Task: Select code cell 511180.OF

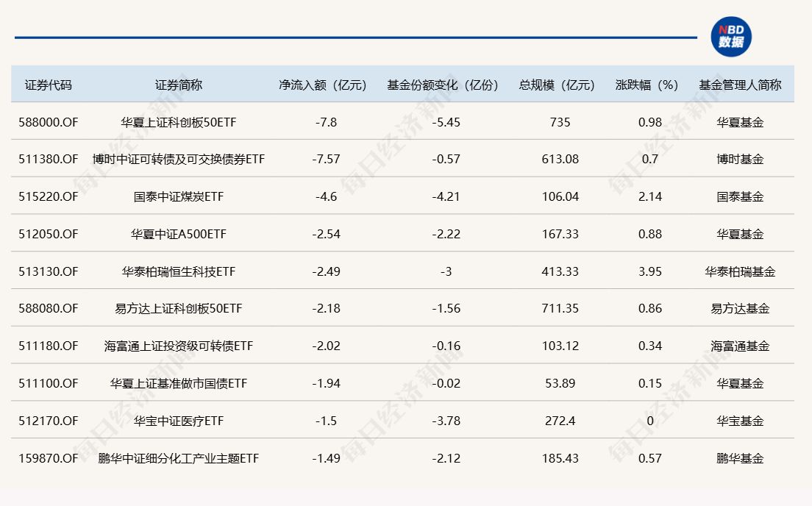Action: point(48,346)
